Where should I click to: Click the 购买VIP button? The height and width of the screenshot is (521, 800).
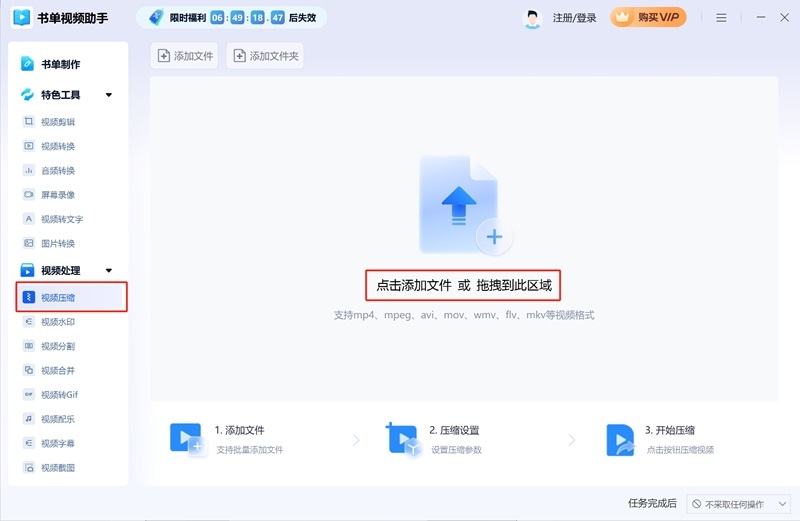pos(648,18)
